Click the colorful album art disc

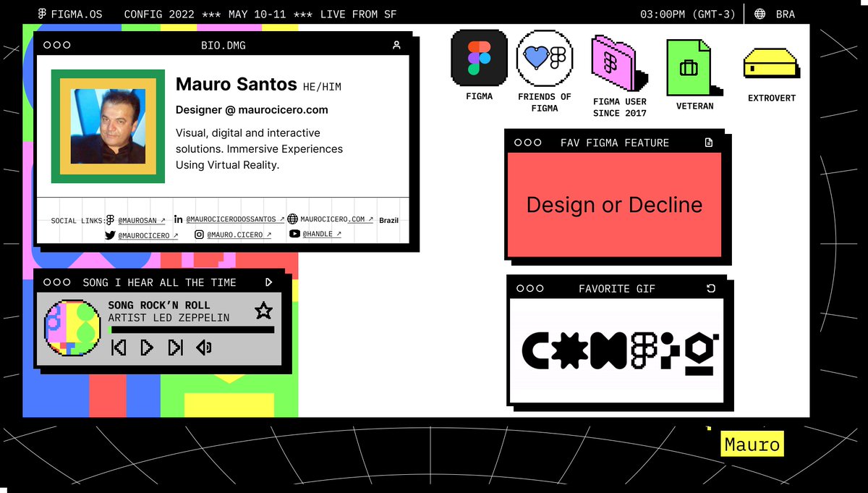pos(72,328)
